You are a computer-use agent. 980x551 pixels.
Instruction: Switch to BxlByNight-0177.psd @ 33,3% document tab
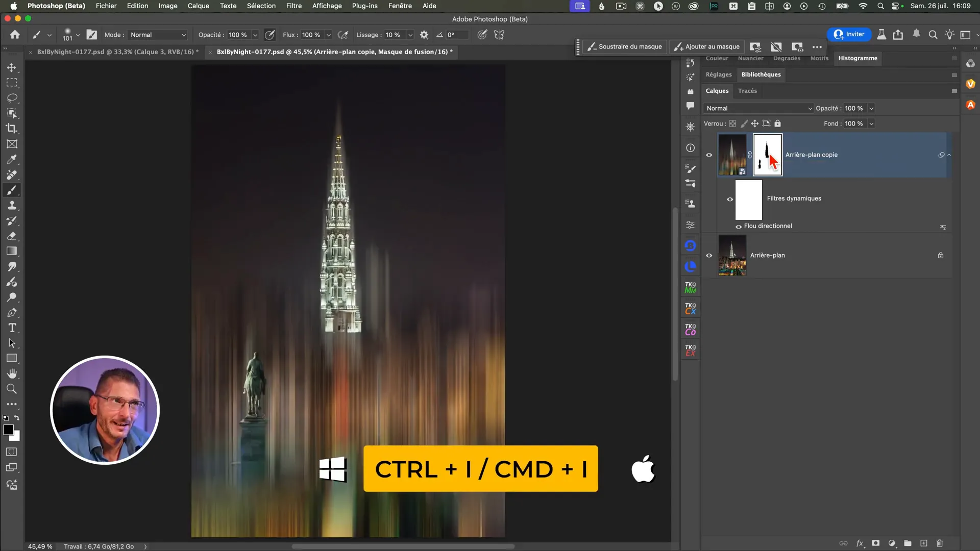coord(117,52)
